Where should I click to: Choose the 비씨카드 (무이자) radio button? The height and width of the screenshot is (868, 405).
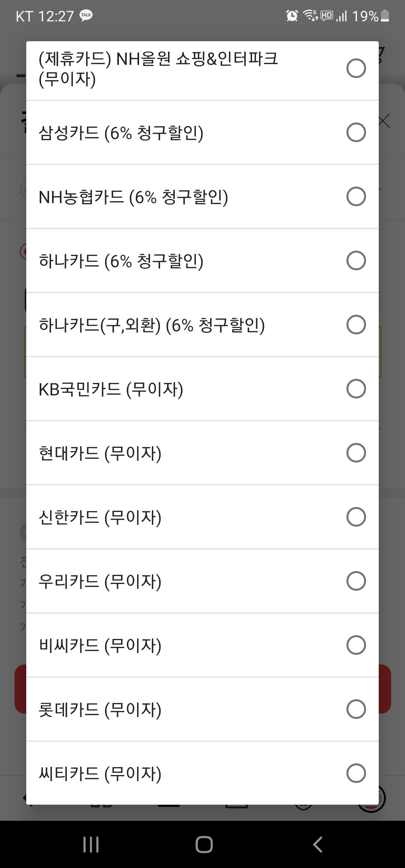pyautogui.click(x=356, y=645)
